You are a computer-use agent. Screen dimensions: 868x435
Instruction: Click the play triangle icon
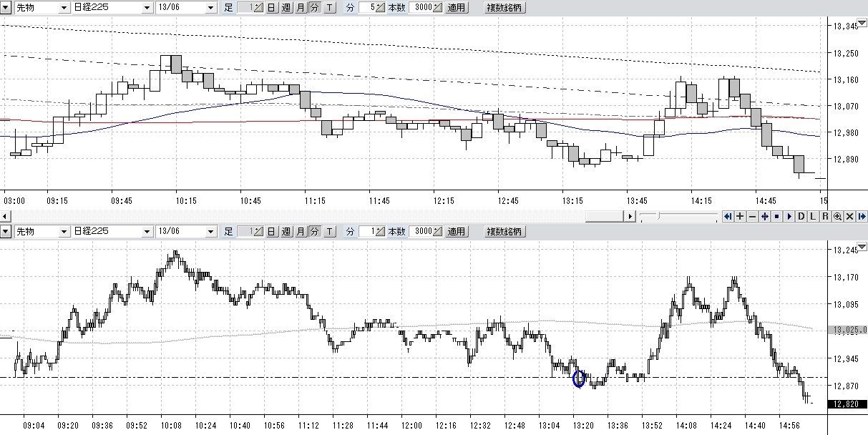point(789,216)
